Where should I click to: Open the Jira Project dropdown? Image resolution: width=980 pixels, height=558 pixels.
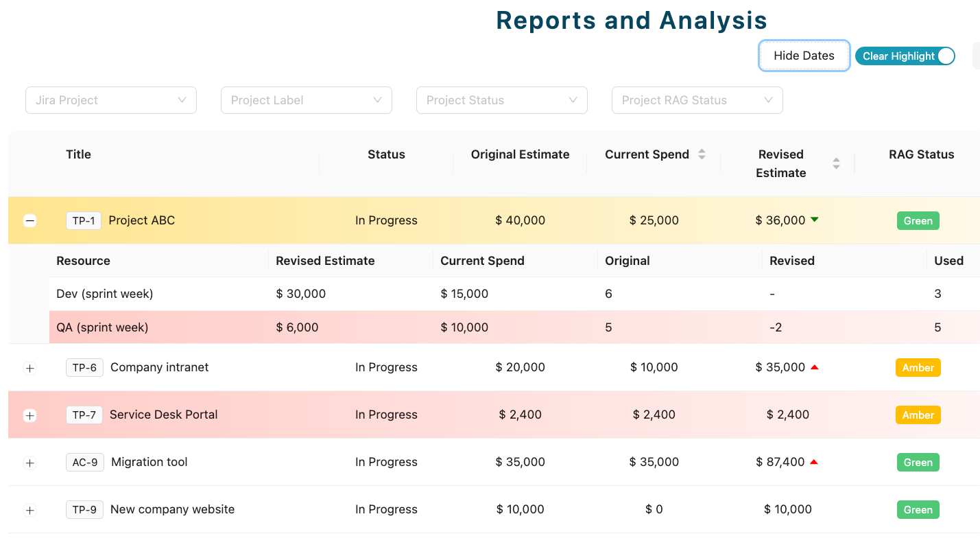pyautogui.click(x=111, y=100)
